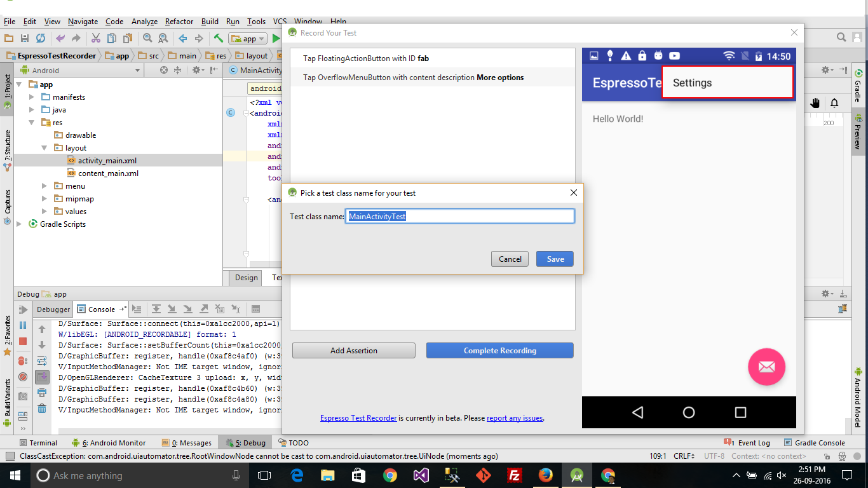Image resolution: width=868 pixels, height=488 pixels.
Task: Click the Open folder toolbar icon
Action: pyautogui.click(x=9, y=39)
